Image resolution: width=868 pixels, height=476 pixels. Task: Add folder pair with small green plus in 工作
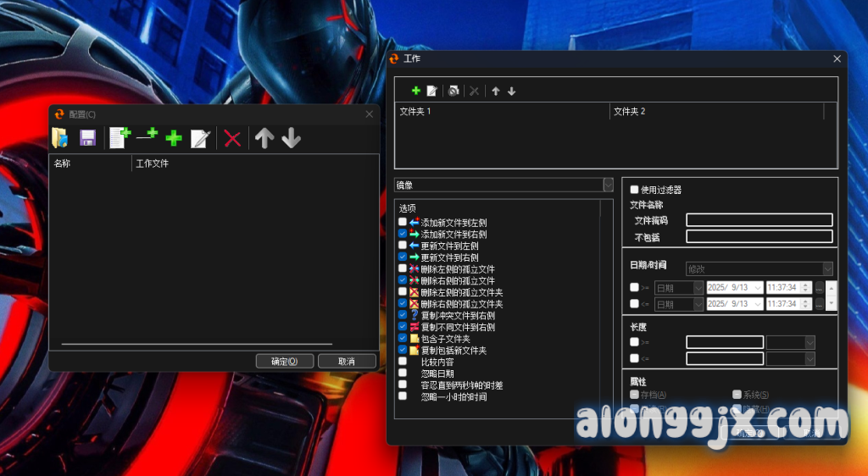coord(415,91)
